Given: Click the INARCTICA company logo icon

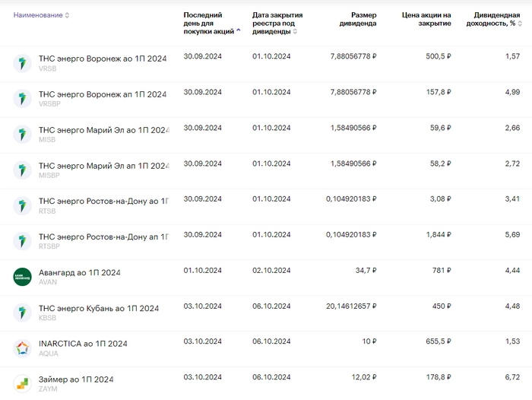Looking at the screenshot, I should tap(22, 348).
